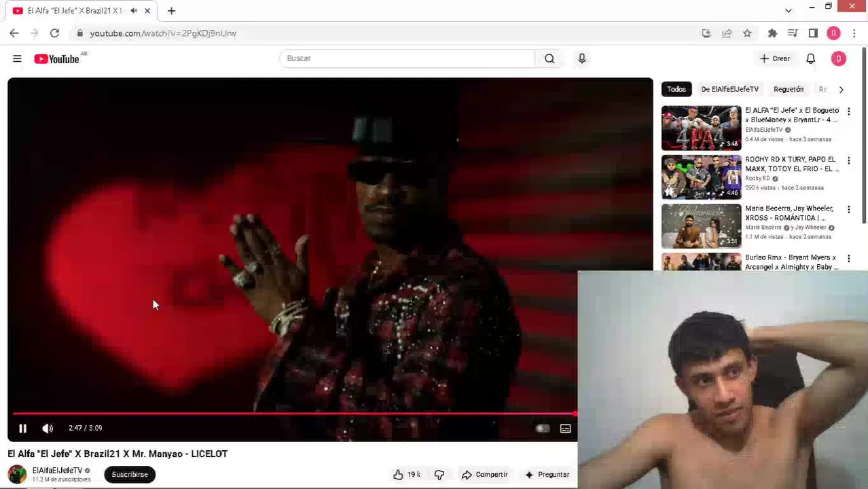Pause the video
The height and width of the screenshot is (489, 868).
pos(22,429)
